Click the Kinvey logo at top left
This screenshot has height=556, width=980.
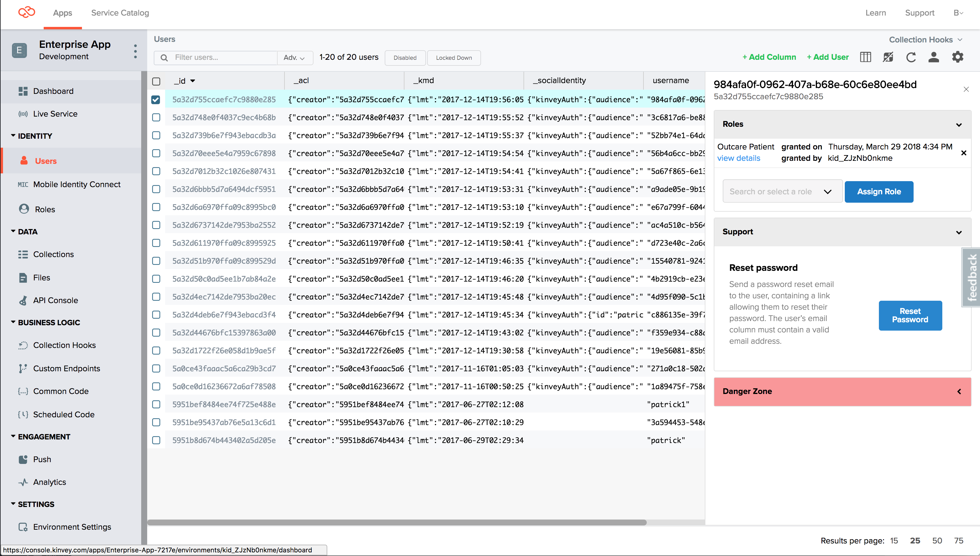26,13
